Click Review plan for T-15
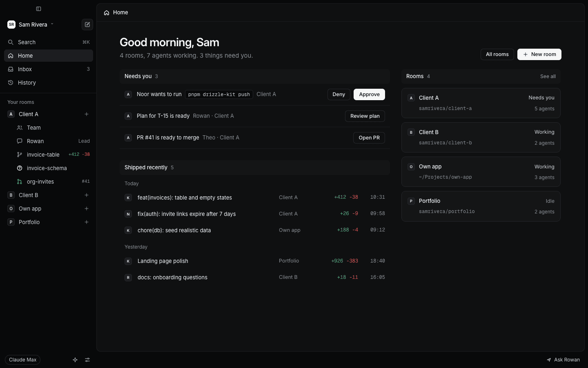Image resolution: width=588 pixels, height=368 pixels. coord(365,116)
